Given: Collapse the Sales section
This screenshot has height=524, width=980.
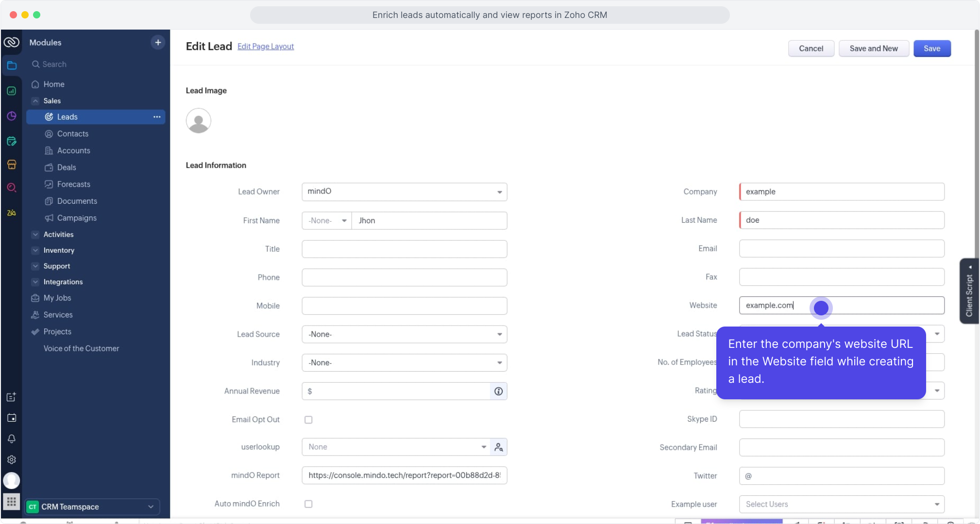Looking at the screenshot, I should click(35, 101).
